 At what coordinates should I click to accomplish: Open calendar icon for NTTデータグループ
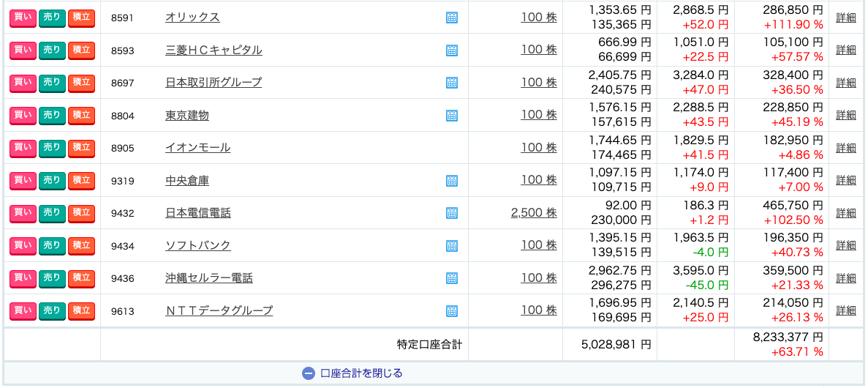click(452, 310)
